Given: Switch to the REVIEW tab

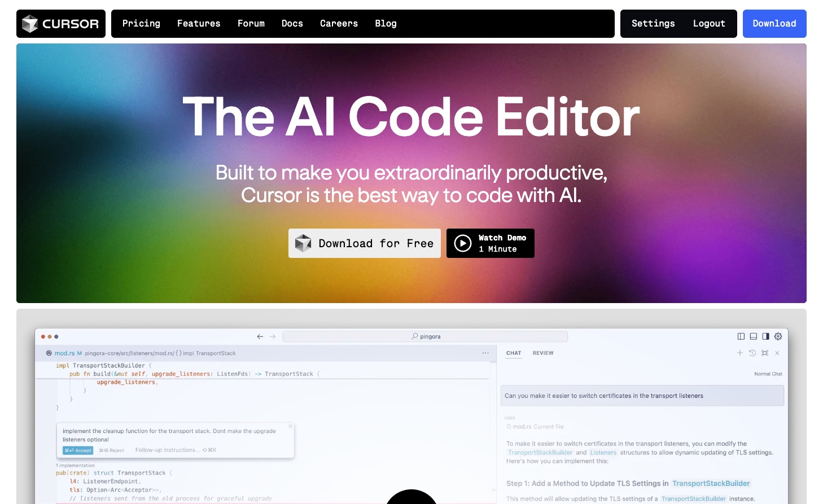Looking at the screenshot, I should tap(543, 353).
